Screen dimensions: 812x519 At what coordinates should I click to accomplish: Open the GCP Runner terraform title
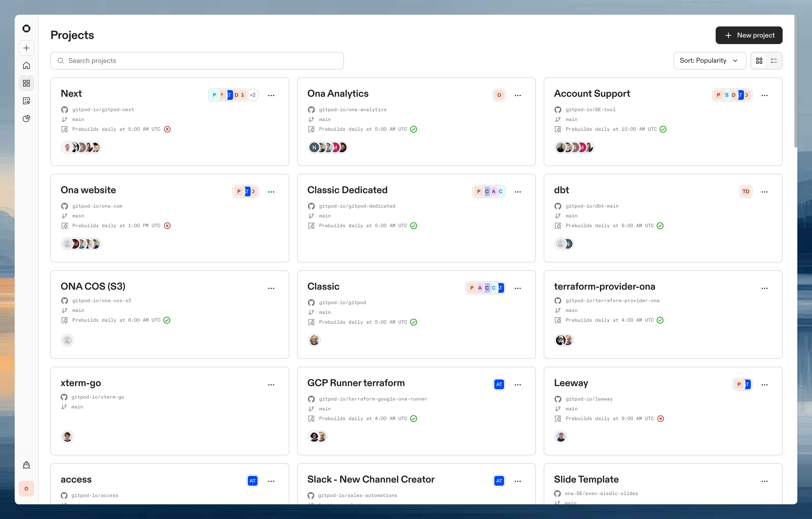[x=356, y=383]
